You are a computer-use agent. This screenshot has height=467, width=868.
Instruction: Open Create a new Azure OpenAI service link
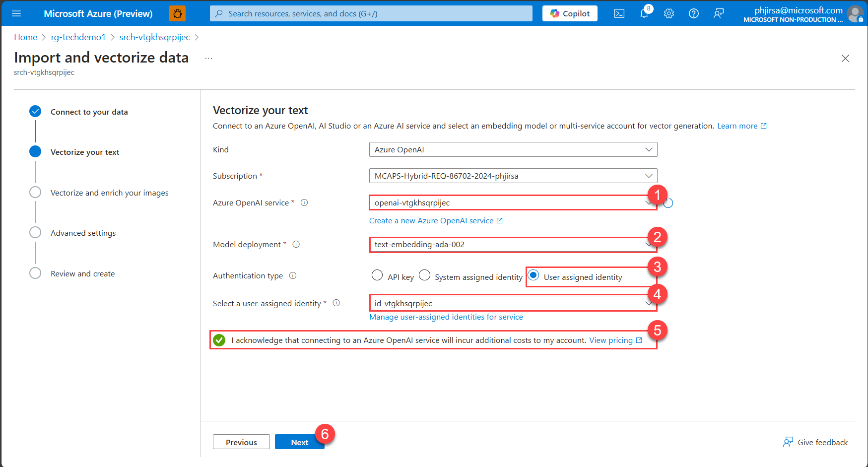pyautogui.click(x=432, y=220)
